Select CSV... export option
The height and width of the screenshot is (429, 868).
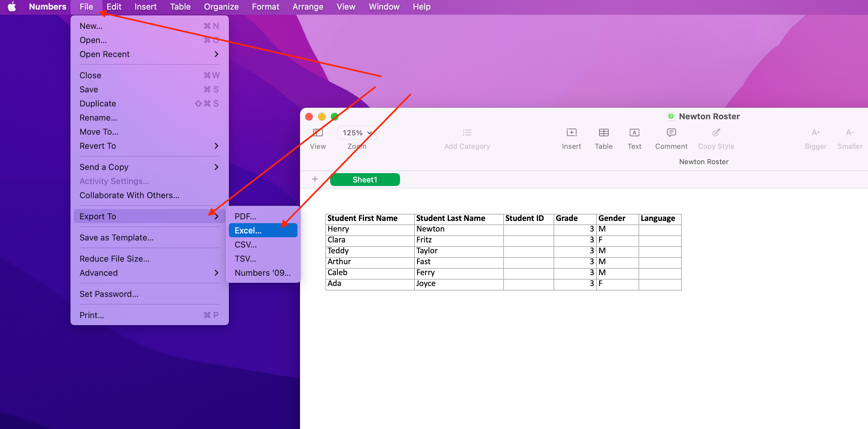(263, 245)
